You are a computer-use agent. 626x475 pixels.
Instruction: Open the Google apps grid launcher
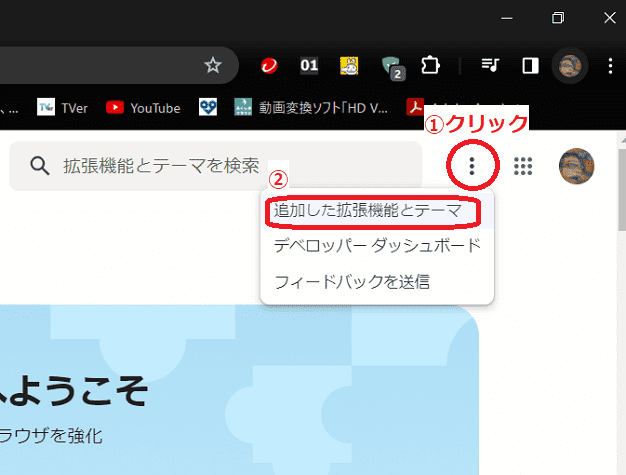[522, 166]
